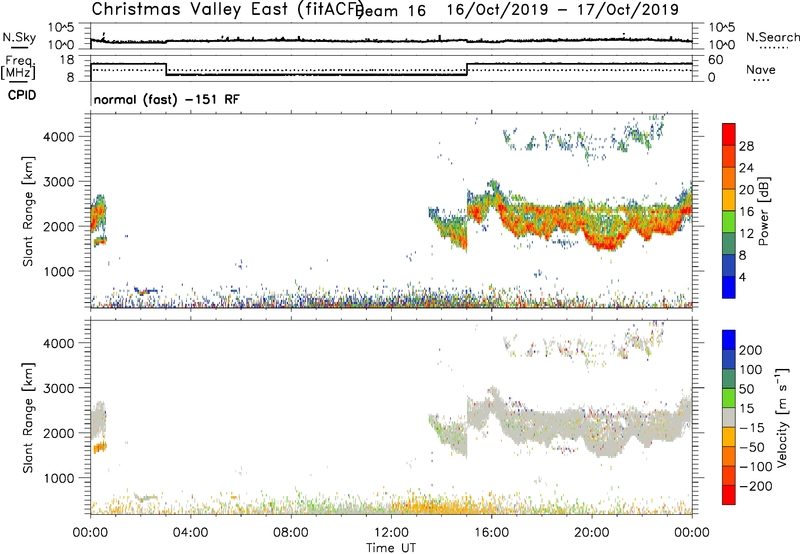
Task: Click the "Slant Range [km]" label of power panel
Action: [x=28, y=211]
